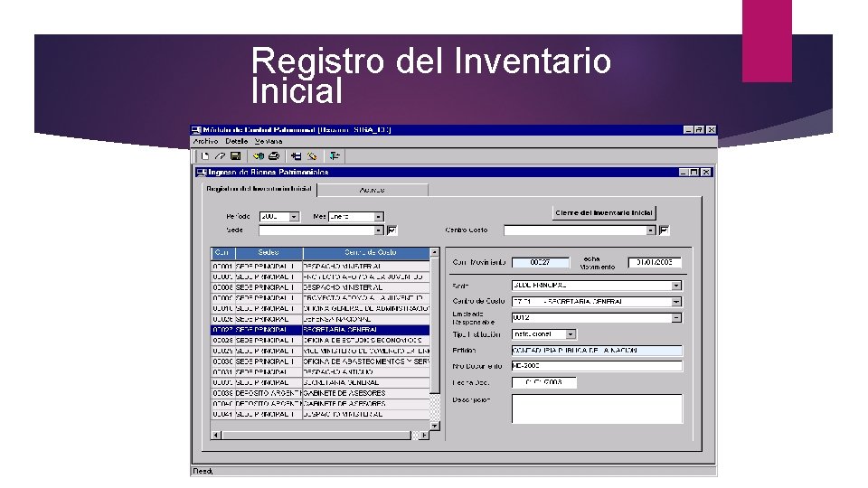Click the pencil Edit toolbar icon

220,156
